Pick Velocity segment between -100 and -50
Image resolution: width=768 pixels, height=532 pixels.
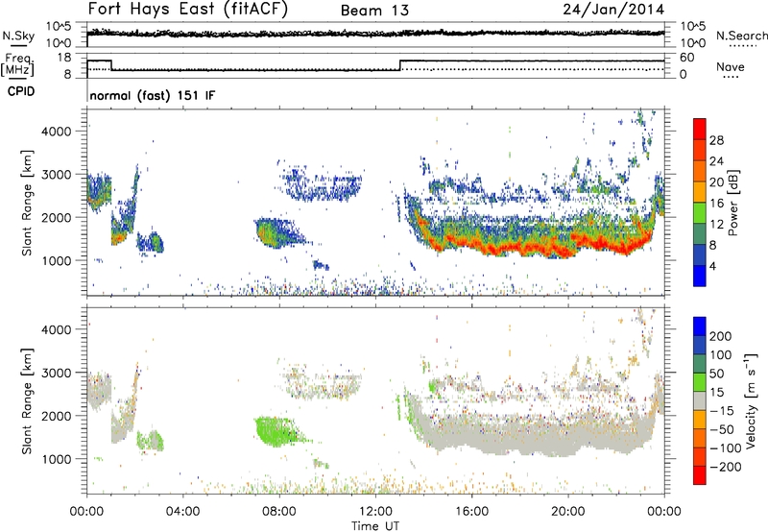(x=700, y=439)
